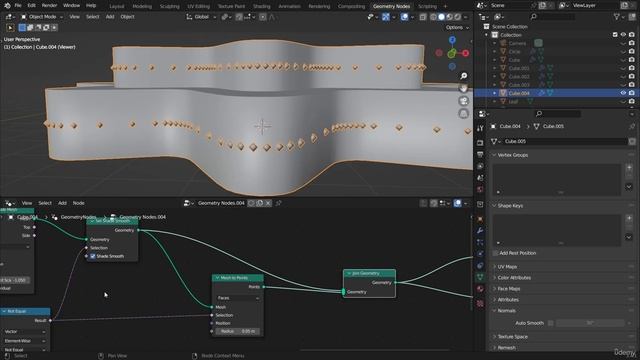Image resolution: width=640 pixels, height=360 pixels.
Task: Toggle Shade Smooth checkbox in node
Action: [x=93, y=256]
